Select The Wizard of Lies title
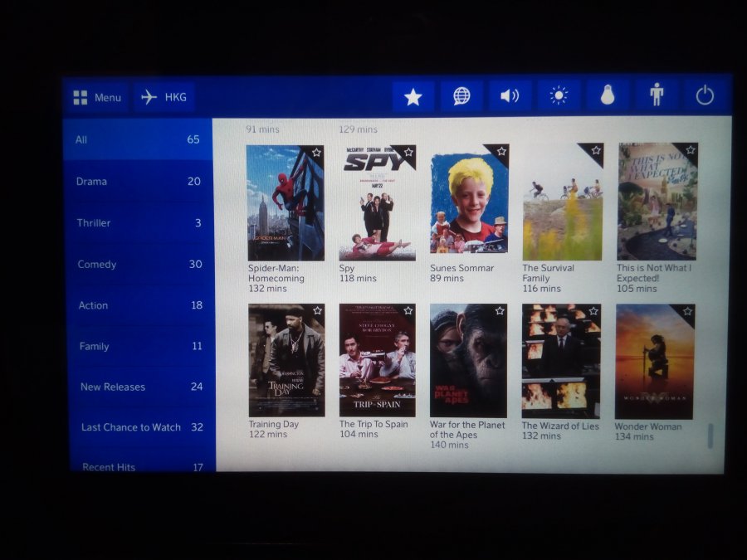This screenshot has width=747, height=560. [x=559, y=426]
